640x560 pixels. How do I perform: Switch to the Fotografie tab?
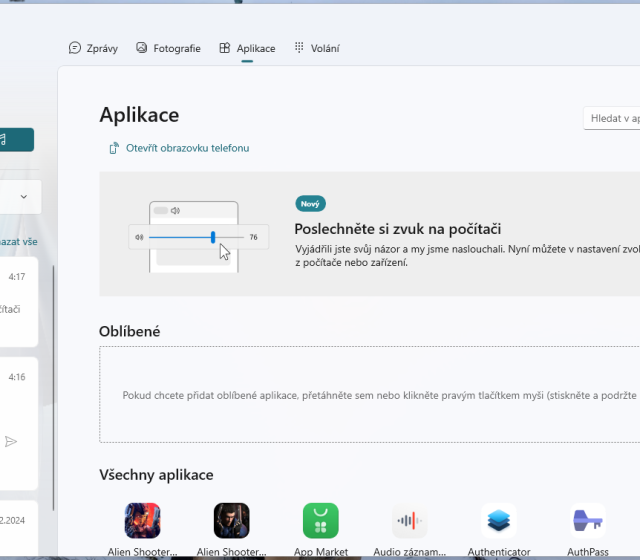click(168, 48)
